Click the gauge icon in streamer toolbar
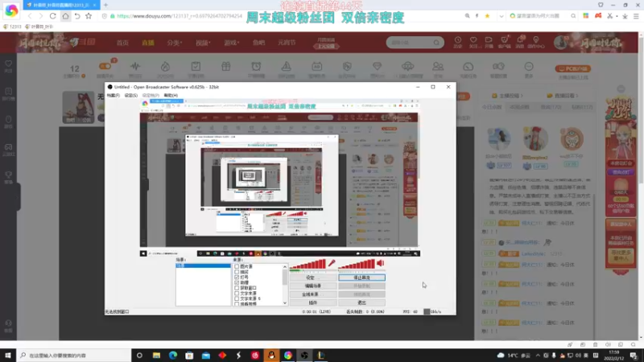The image size is (644, 362). [x=469, y=66]
